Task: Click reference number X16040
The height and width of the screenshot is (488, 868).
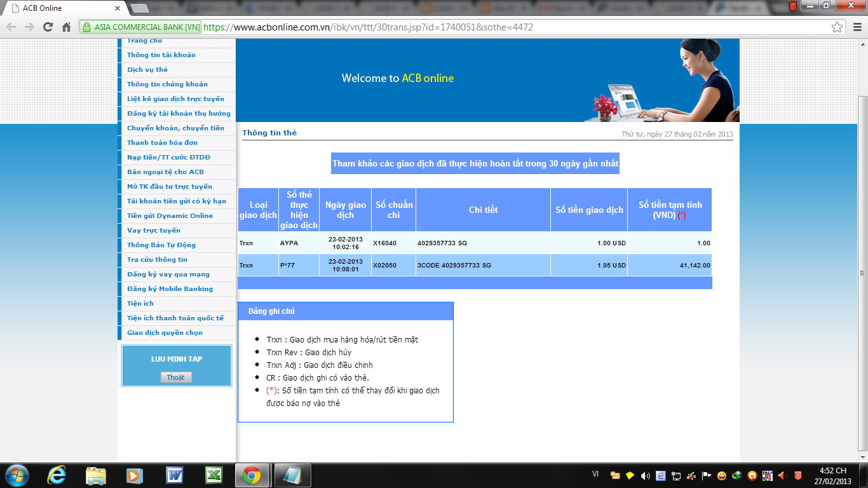Action: click(384, 243)
